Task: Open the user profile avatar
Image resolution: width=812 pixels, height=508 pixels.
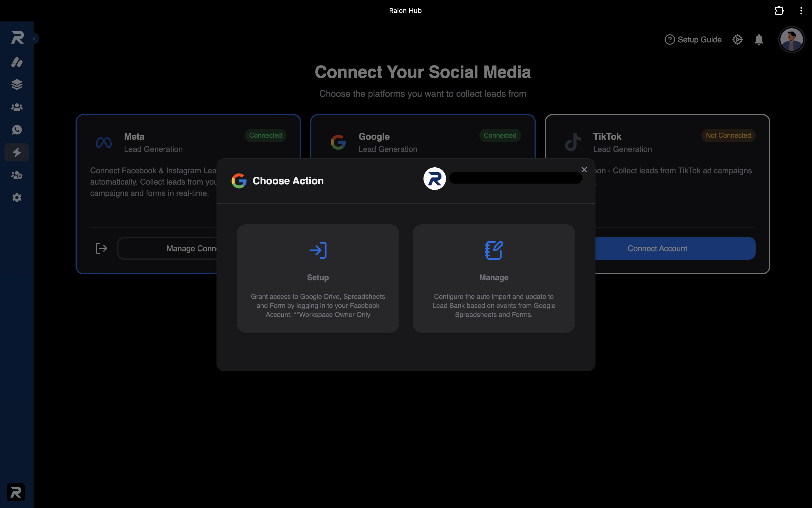Action: pyautogui.click(x=791, y=40)
